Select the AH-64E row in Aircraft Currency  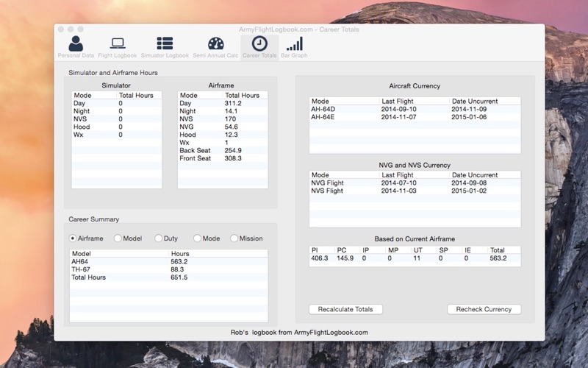[415, 117]
